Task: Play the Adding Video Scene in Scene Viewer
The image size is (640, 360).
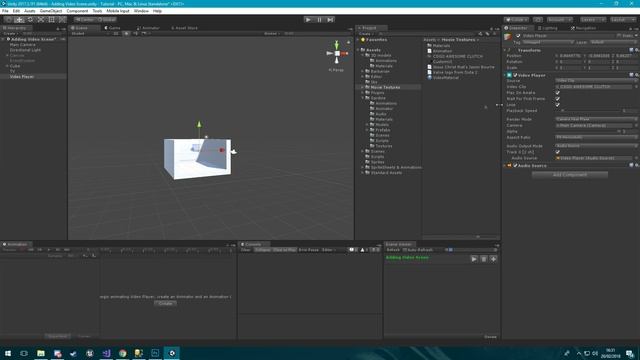Action: [474, 259]
